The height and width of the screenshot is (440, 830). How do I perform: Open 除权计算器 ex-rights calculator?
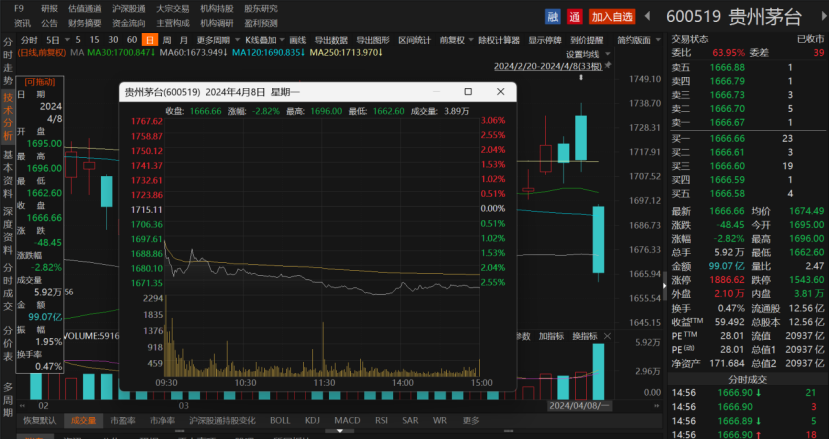[x=499, y=40]
